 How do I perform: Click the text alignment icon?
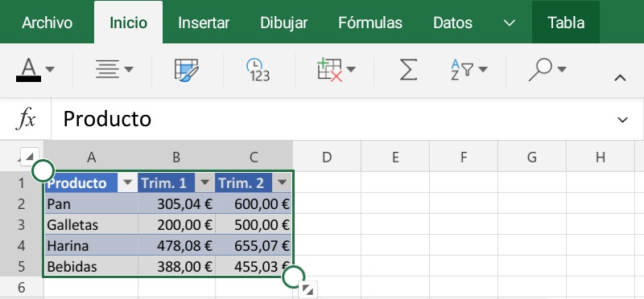click(x=107, y=69)
